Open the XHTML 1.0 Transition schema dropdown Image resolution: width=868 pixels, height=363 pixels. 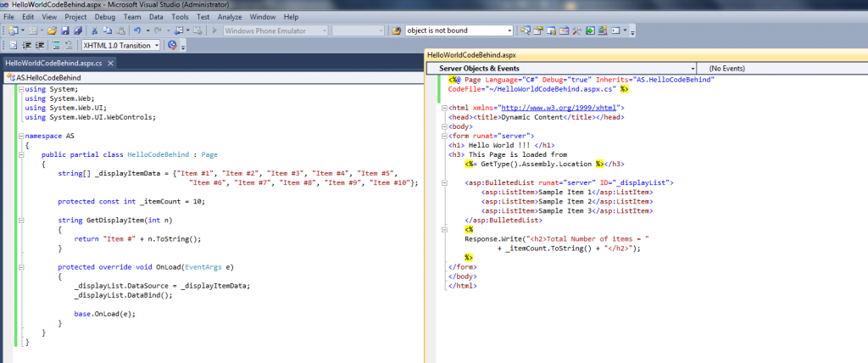(120, 46)
